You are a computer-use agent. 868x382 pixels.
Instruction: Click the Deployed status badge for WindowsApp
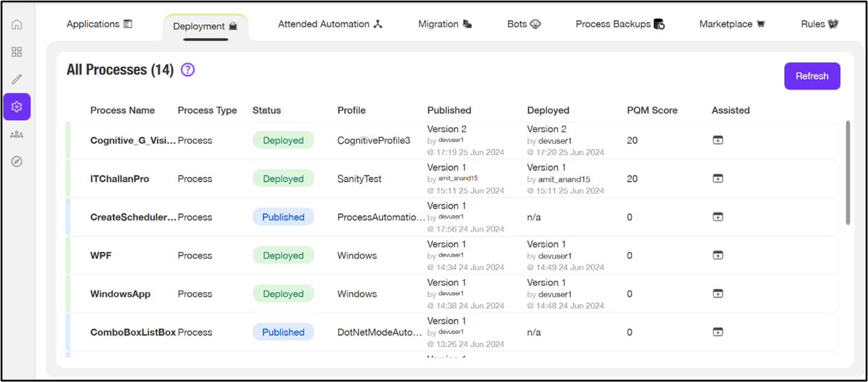(x=283, y=294)
